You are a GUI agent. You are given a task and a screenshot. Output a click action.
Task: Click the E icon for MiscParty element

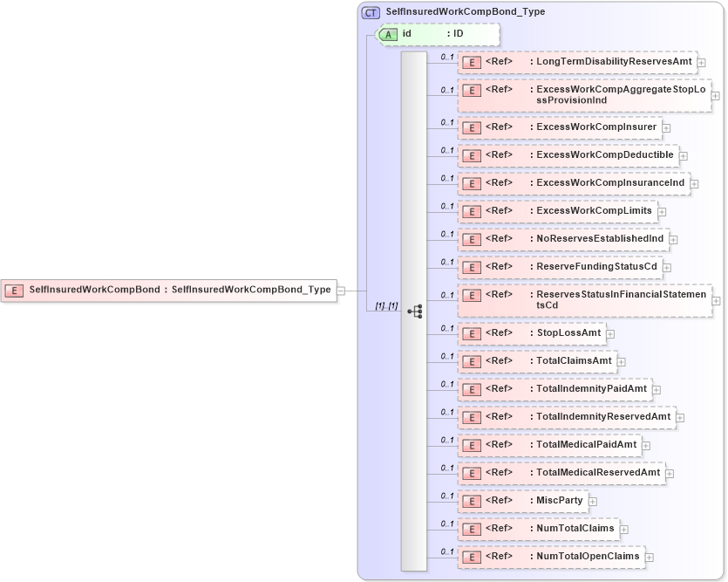coord(472,500)
